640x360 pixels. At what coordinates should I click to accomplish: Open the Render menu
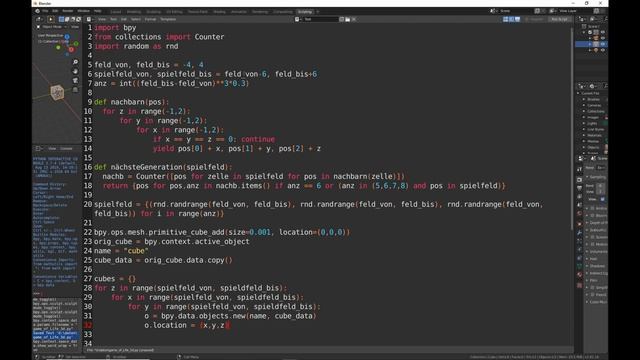click(68, 11)
